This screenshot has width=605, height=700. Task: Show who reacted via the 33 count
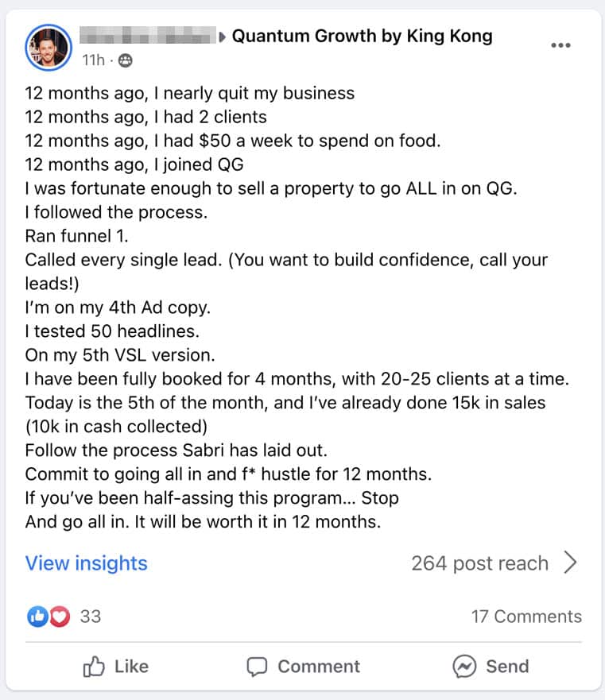(x=91, y=616)
